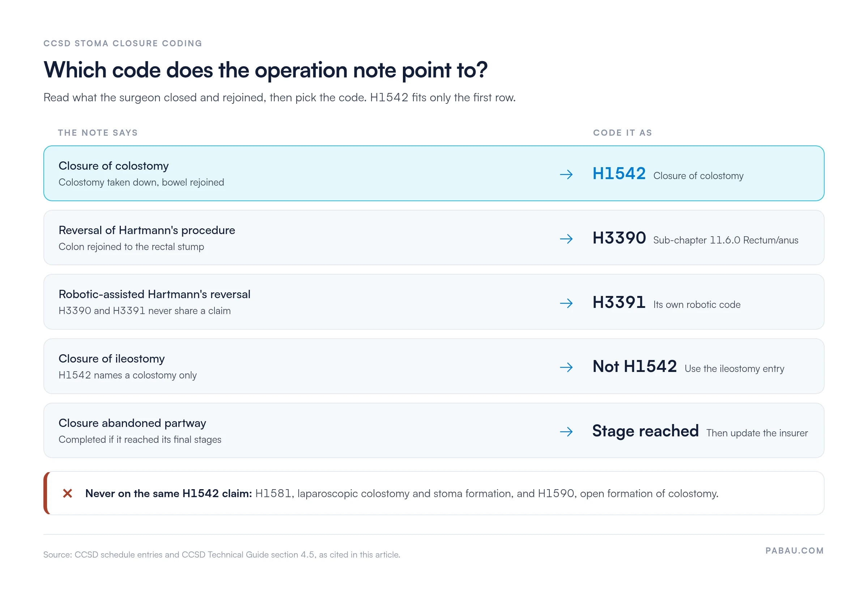This screenshot has height=597, width=868.
Task: Click 'Closure abandoned partway' title
Action: click(132, 423)
